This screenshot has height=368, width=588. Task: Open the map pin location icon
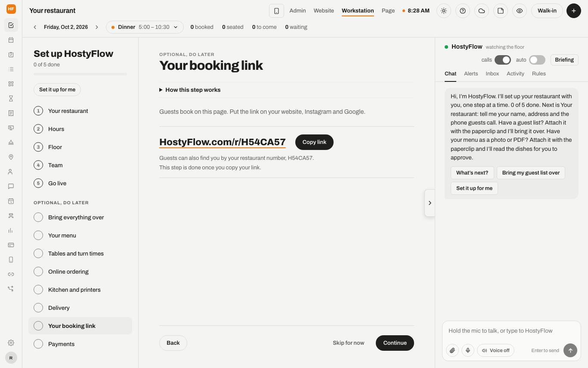point(11,157)
